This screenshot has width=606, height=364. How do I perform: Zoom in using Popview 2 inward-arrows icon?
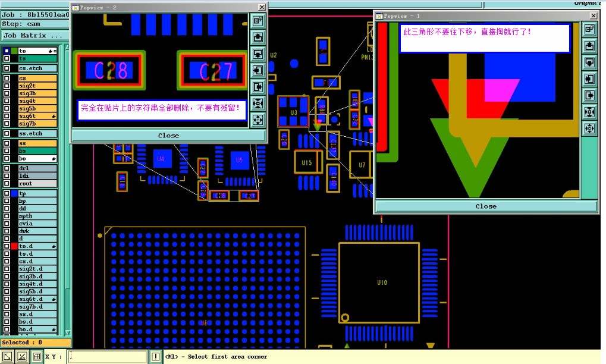(x=258, y=103)
